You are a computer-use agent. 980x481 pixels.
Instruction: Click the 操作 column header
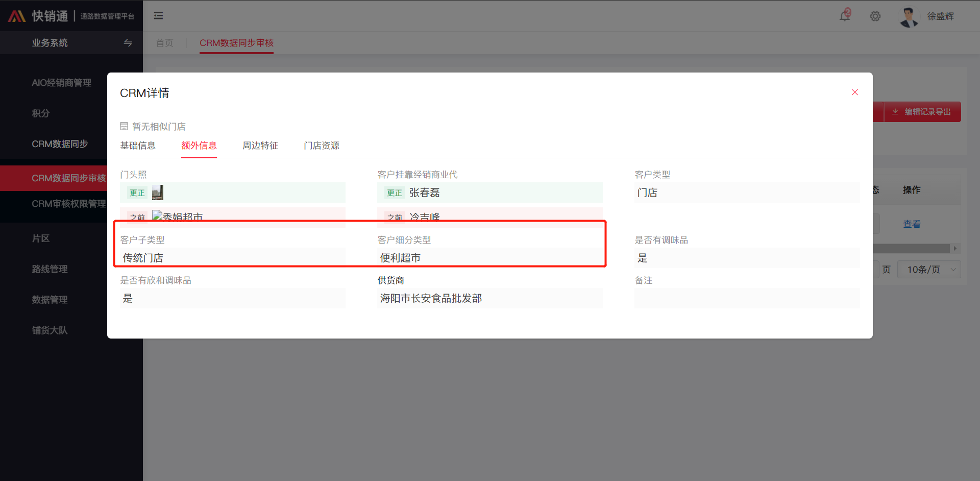912,190
